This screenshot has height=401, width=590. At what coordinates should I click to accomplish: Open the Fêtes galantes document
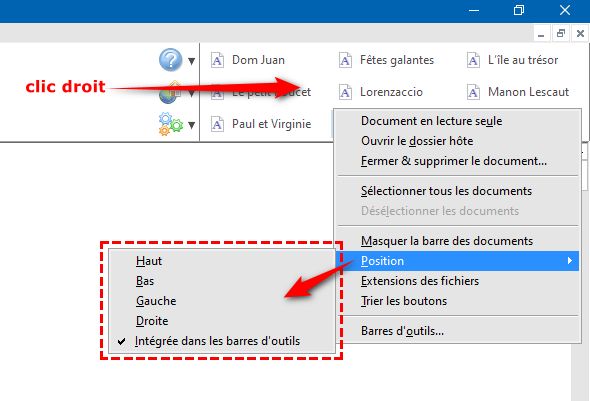386,60
